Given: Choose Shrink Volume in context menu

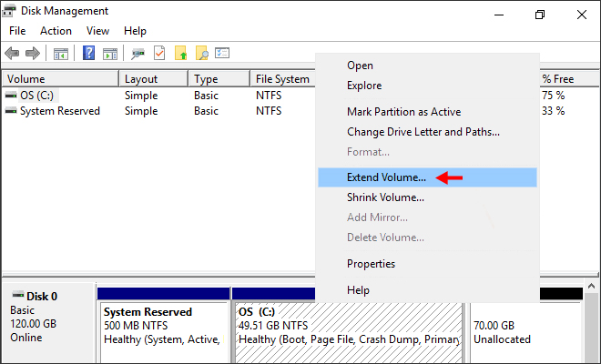Looking at the screenshot, I should [x=386, y=197].
